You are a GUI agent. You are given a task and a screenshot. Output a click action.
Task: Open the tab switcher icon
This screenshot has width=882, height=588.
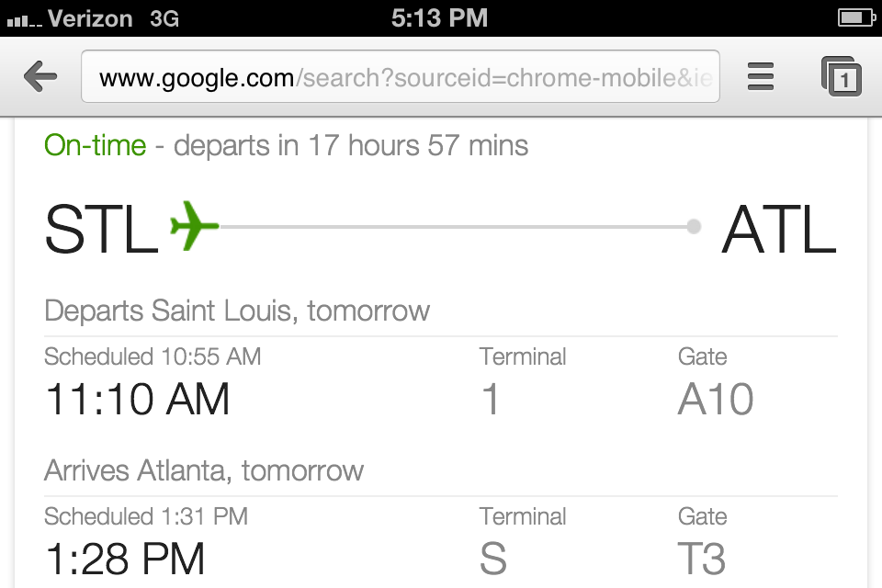click(842, 77)
